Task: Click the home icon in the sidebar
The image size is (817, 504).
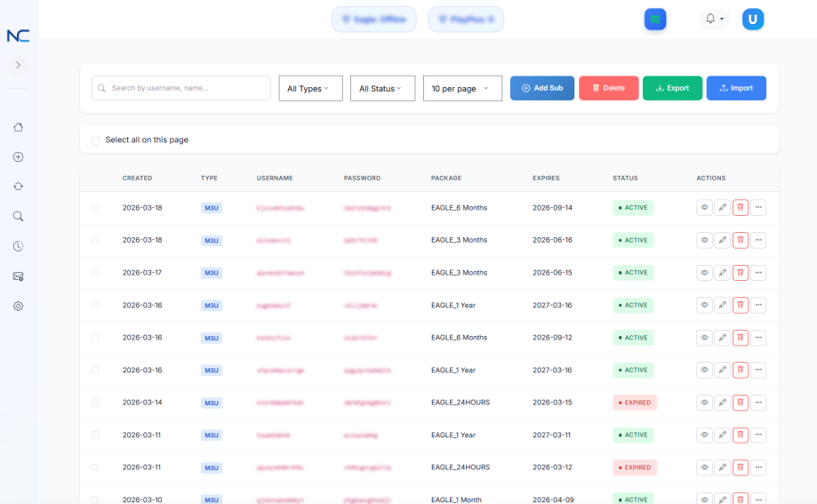Action: [x=18, y=127]
